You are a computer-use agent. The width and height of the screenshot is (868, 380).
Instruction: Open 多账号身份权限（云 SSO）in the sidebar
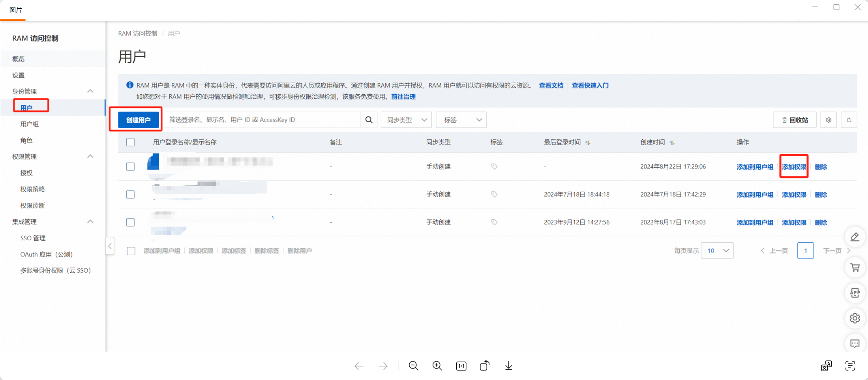[x=53, y=270]
